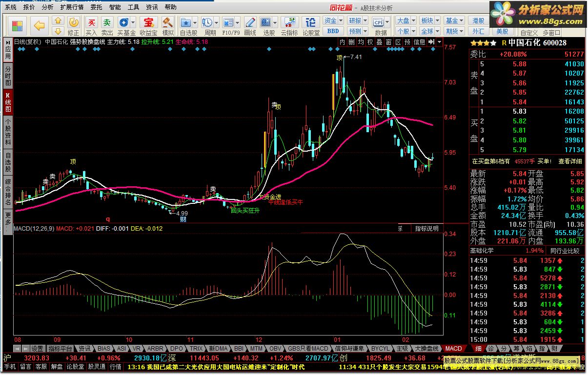Open the 帮助 menu
Image resolution: width=588 pixels, height=375 pixels.
click(170, 7)
